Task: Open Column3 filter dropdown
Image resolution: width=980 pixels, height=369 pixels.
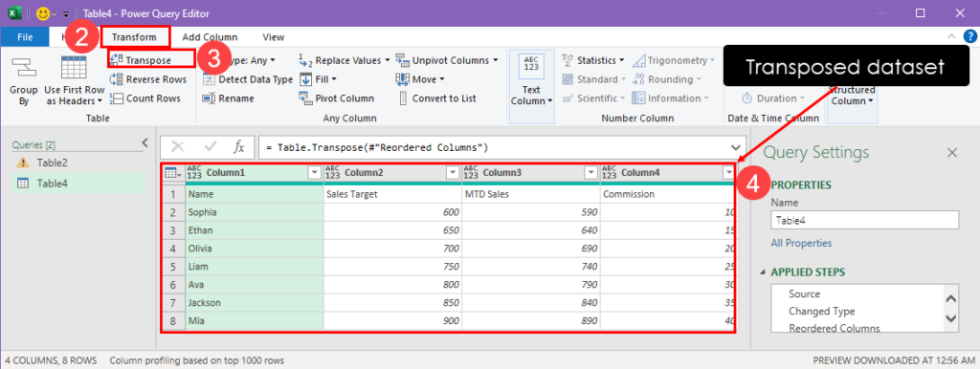Action: tap(590, 173)
